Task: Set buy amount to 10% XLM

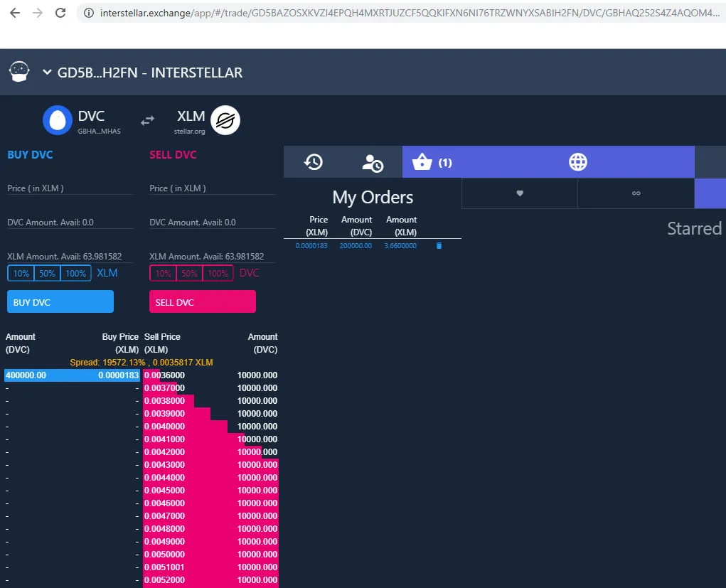Action: pos(21,273)
